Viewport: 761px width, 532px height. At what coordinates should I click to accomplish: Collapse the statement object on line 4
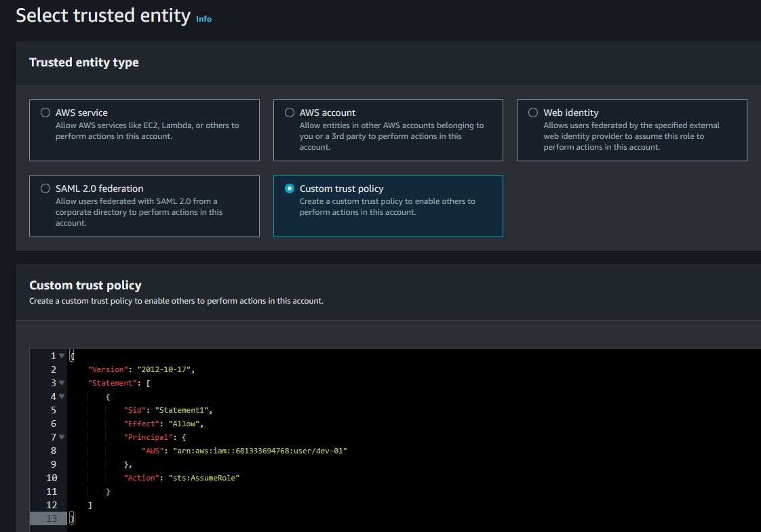62,396
